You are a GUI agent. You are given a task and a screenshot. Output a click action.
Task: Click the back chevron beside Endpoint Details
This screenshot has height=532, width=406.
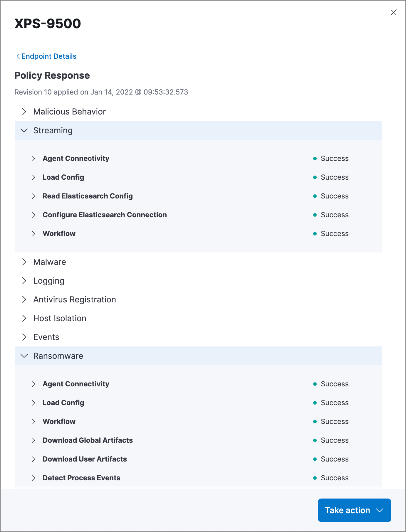[18, 56]
